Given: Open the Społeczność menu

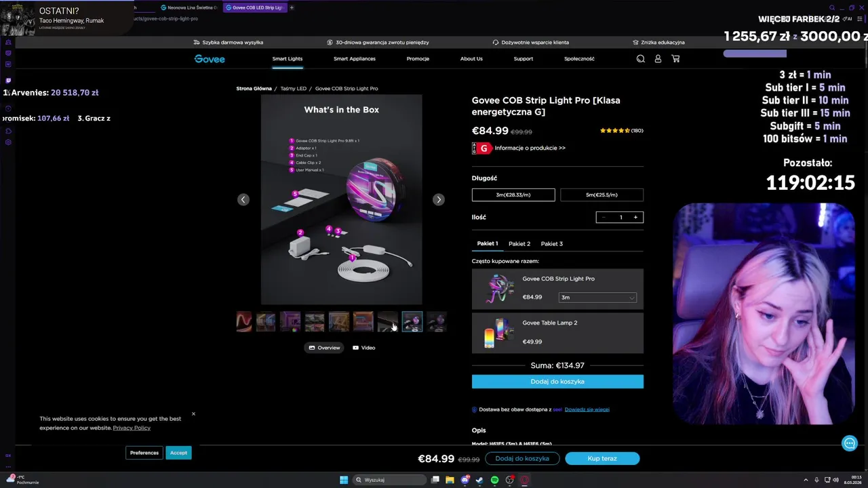Looking at the screenshot, I should coord(579,58).
